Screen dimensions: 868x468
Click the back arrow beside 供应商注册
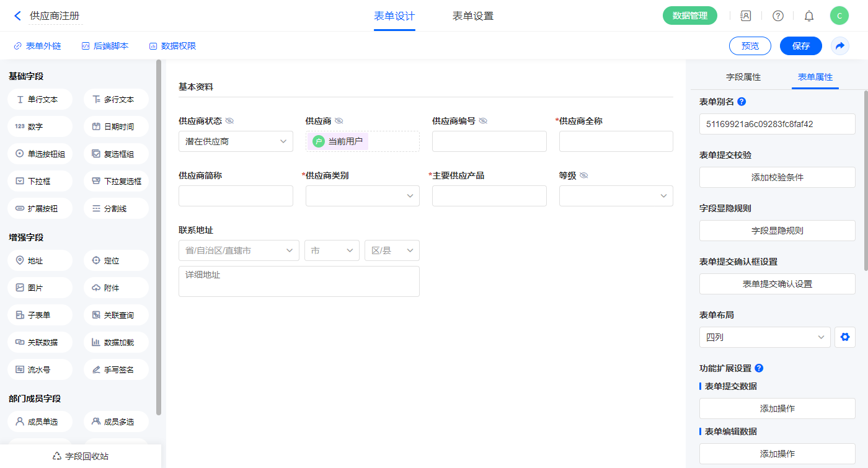17,16
